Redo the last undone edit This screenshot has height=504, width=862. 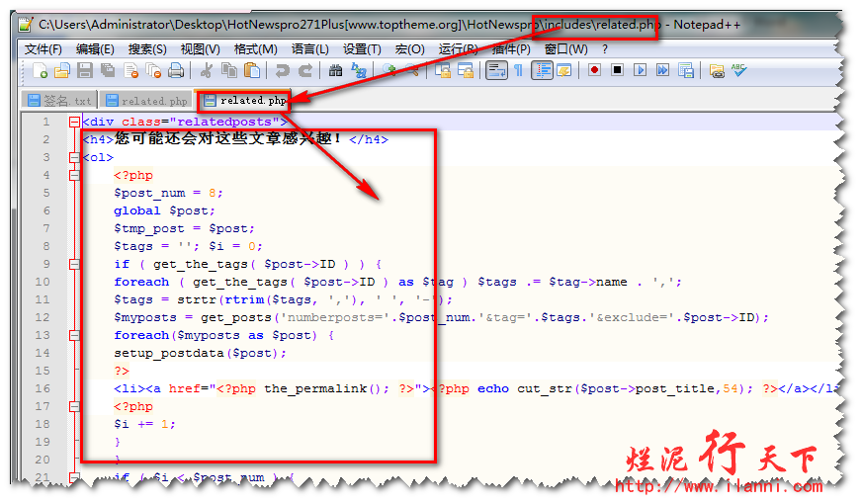305,70
